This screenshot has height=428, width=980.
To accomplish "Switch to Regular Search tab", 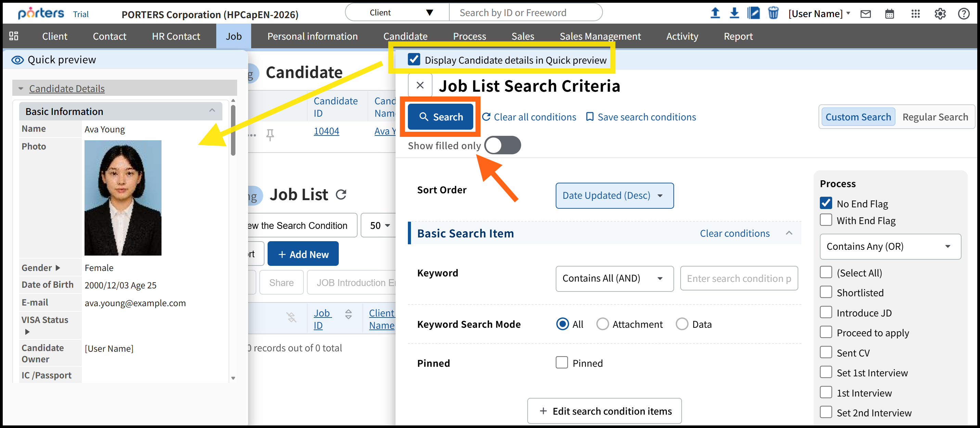I will (x=935, y=117).
